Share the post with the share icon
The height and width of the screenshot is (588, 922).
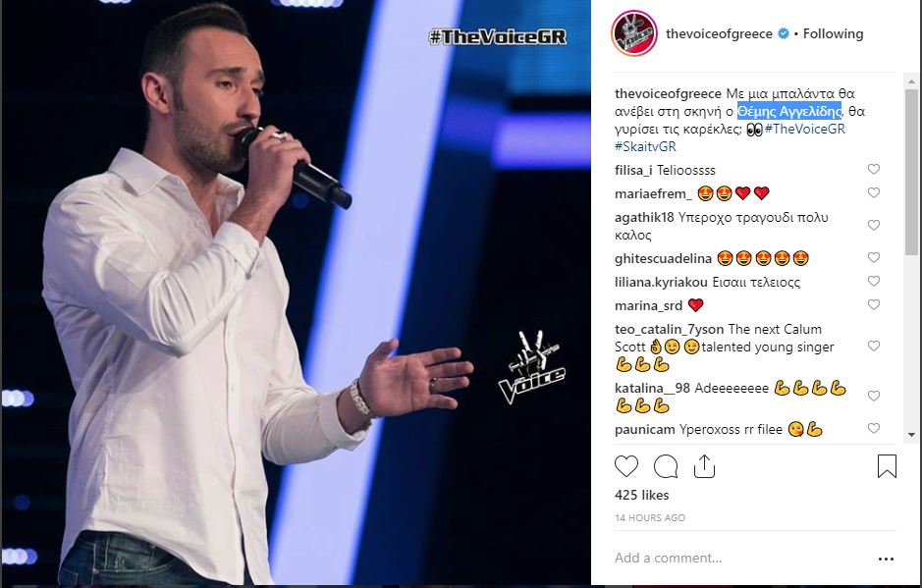(704, 466)
